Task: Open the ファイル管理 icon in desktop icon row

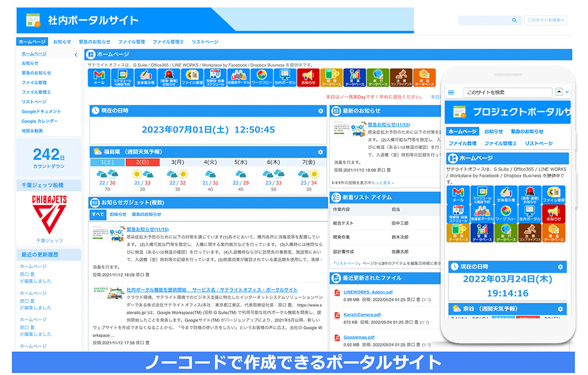Action: tap(192, 78)
